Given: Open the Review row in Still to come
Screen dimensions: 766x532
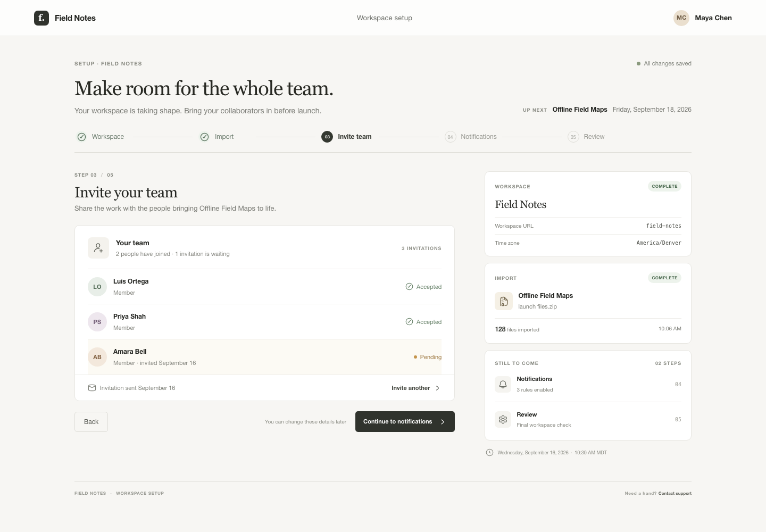Looking at the screenshot, I should (x=588, y=419).
